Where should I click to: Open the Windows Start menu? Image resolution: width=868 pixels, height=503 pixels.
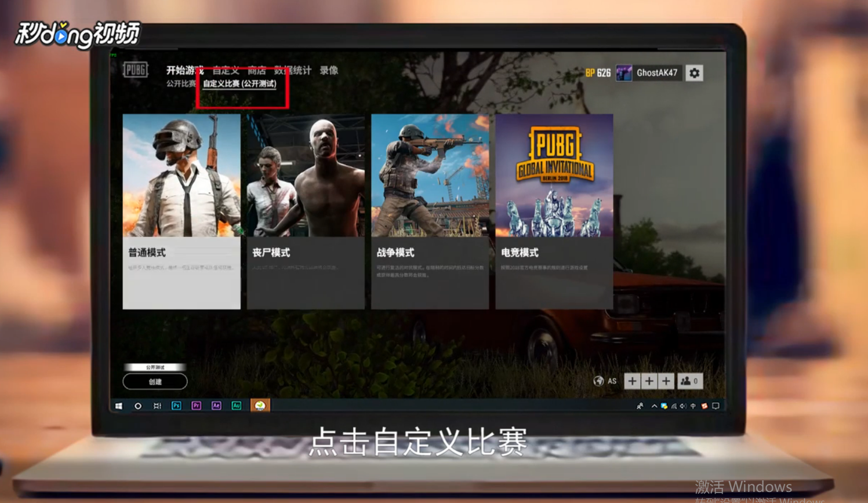(x=119, y=406)
